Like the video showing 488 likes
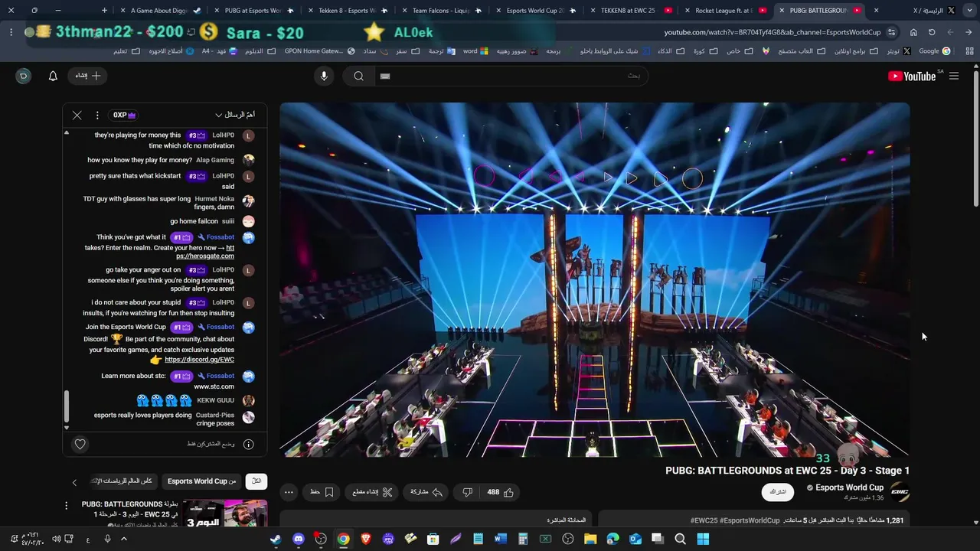The width and height of the screenshot is (980, 551). 500,492
